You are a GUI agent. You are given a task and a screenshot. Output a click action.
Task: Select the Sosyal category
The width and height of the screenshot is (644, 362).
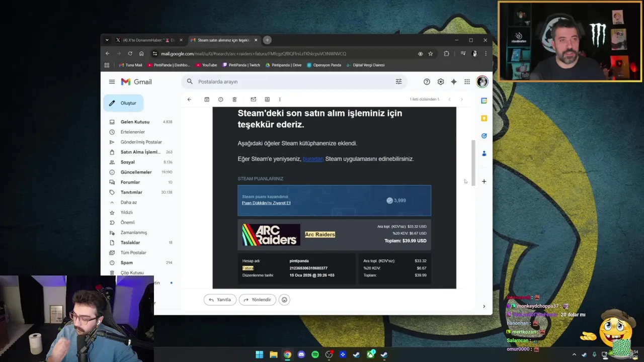click(127, 162)
